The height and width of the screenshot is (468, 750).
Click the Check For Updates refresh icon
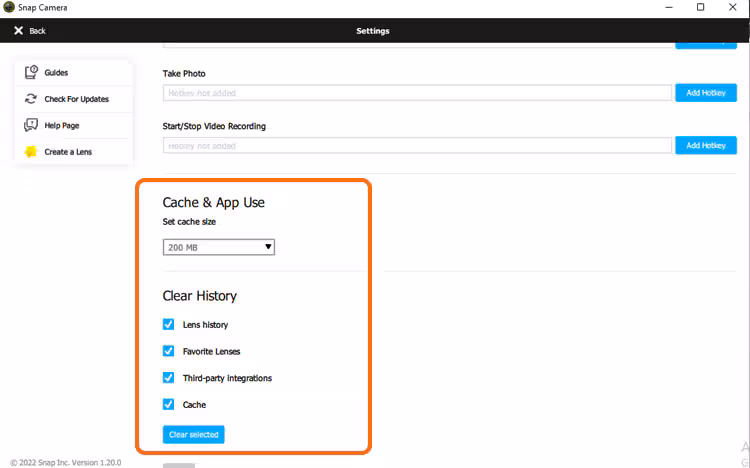coord(31,99)
